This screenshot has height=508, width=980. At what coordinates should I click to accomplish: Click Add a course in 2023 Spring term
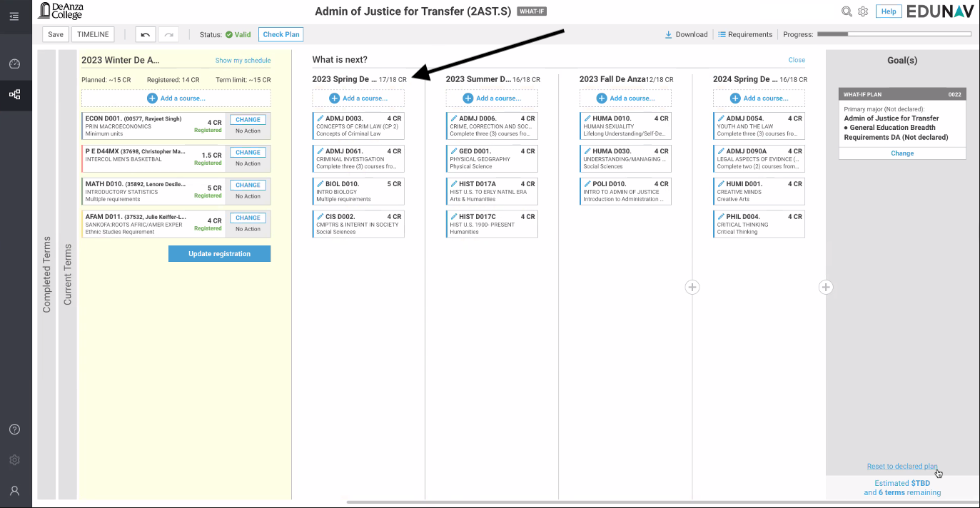point(359,98)
